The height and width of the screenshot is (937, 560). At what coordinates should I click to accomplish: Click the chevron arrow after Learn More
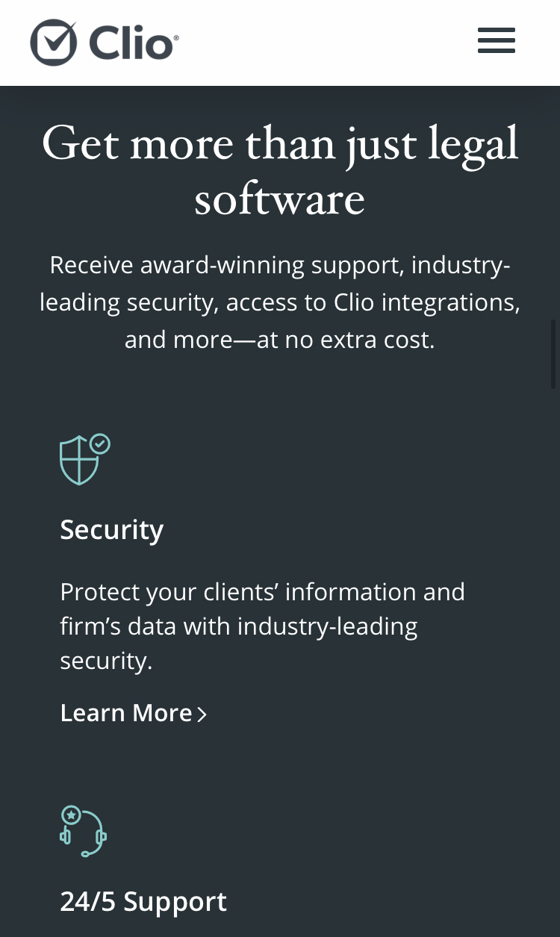tap(202, 715)
